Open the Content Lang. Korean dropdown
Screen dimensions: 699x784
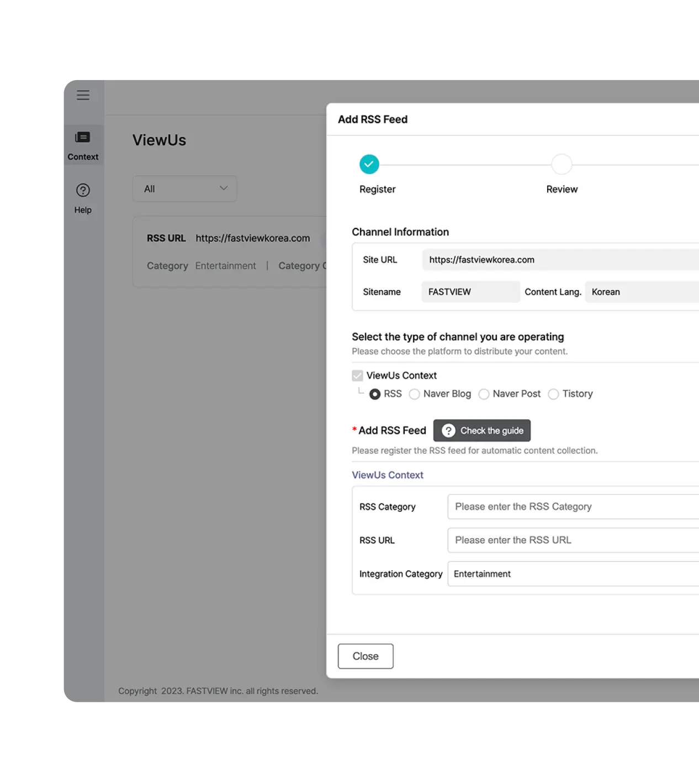pos(642,292)
